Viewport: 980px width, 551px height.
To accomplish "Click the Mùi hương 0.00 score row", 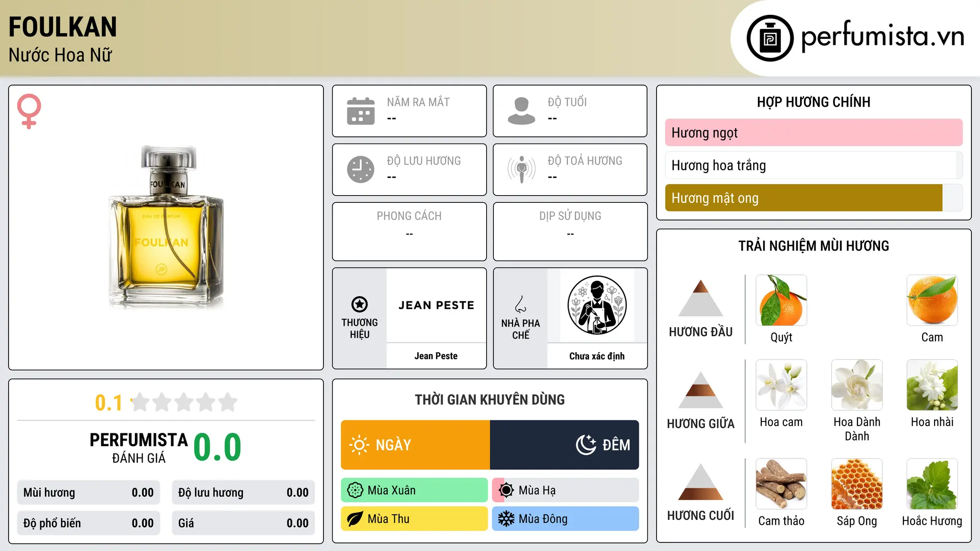I will [x=89, y=493].
